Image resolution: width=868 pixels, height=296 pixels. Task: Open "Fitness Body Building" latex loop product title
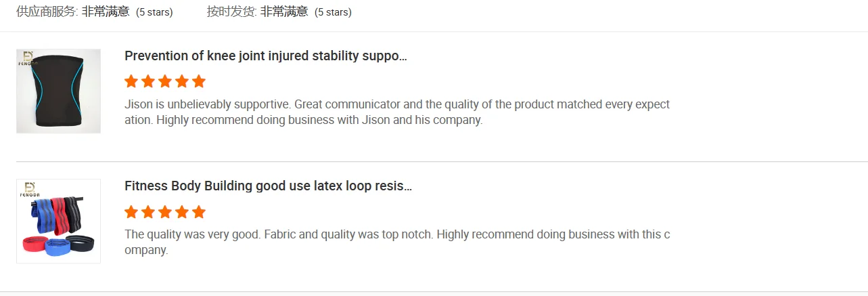tap(268, 186)
